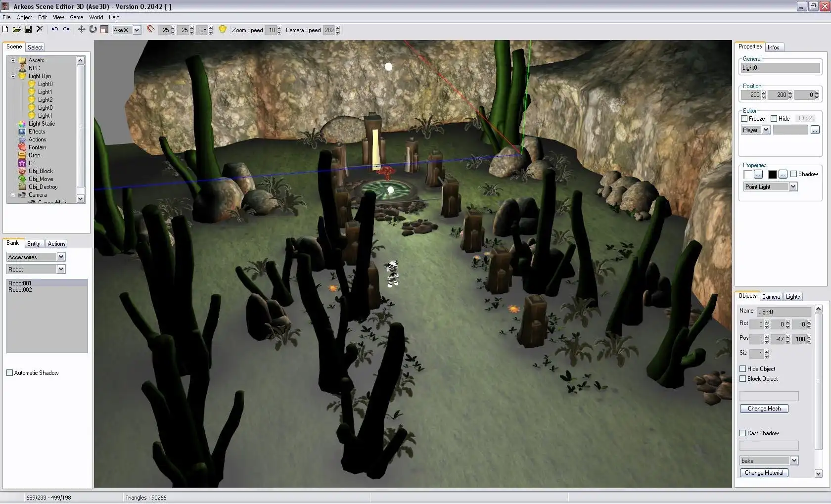Collapse the Camera tree node

[13, 195]
